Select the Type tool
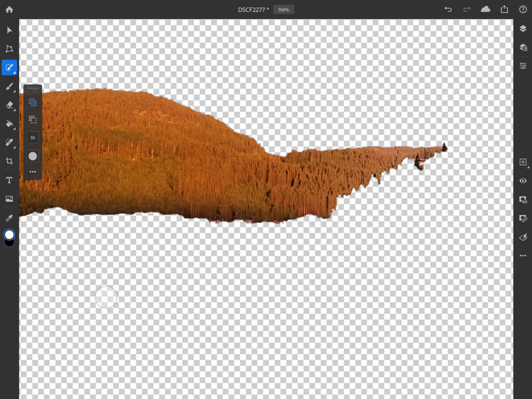Image resolution: width=532 pixels, height=399 pixels. coord(9,180)
